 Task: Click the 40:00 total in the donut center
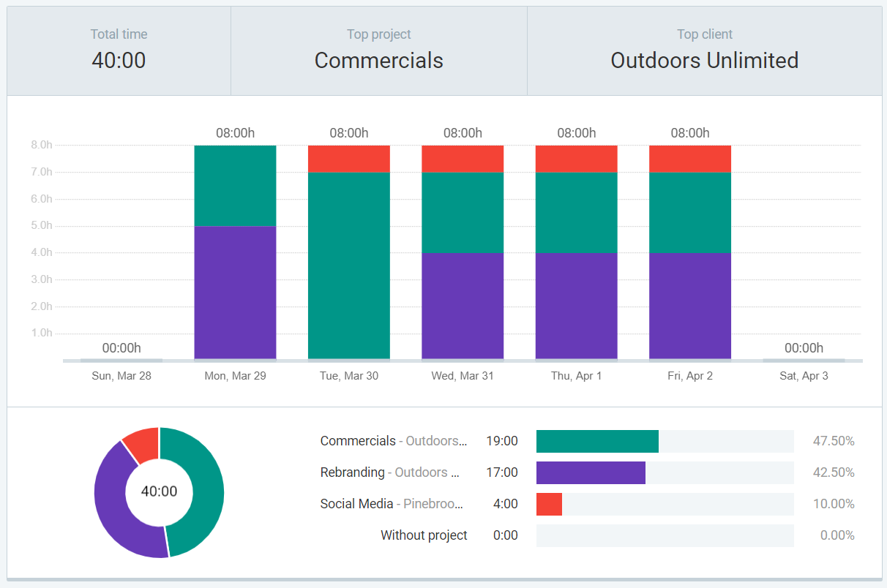coord(159,491)
